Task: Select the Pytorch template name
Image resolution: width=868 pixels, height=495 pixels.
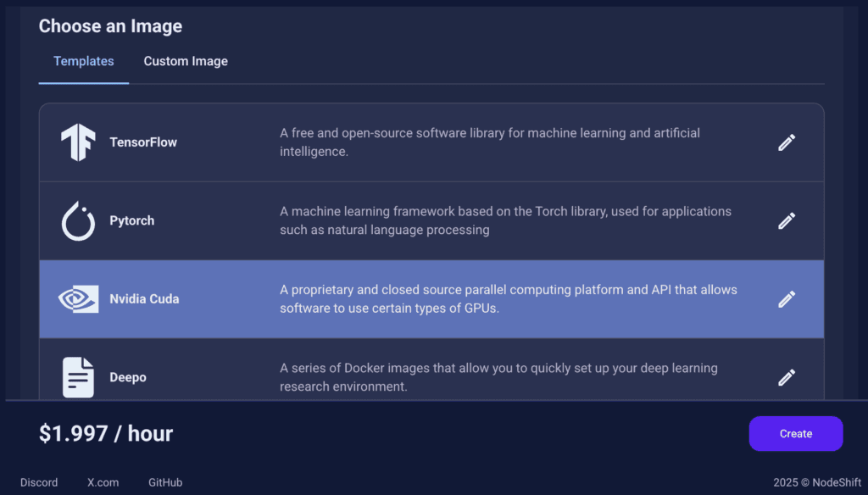Action: coord(131,221)
